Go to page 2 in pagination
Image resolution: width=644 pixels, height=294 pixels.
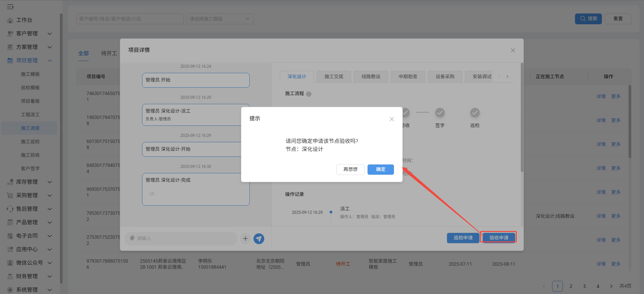pyautogui.click(x=571, y=286)
